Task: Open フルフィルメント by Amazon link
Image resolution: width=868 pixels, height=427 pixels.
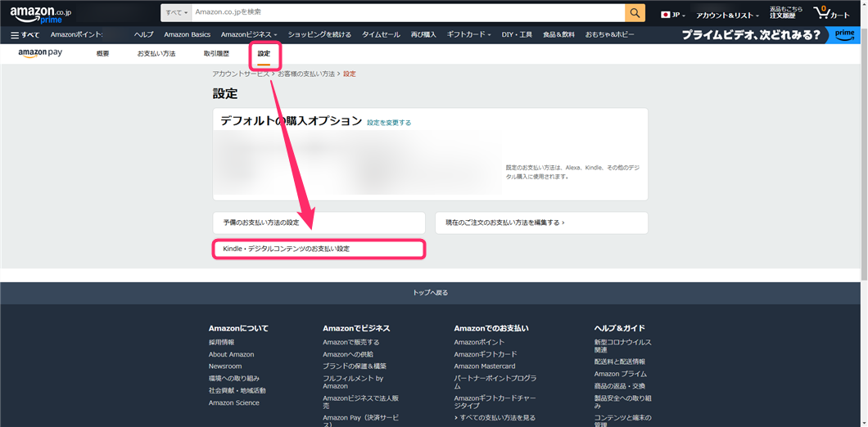Action: (x=353, y=382)
